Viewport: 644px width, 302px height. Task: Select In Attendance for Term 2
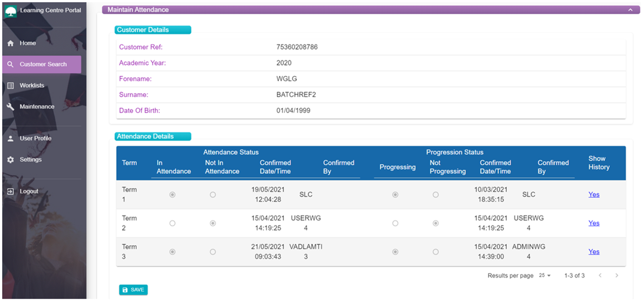point(173,223)
